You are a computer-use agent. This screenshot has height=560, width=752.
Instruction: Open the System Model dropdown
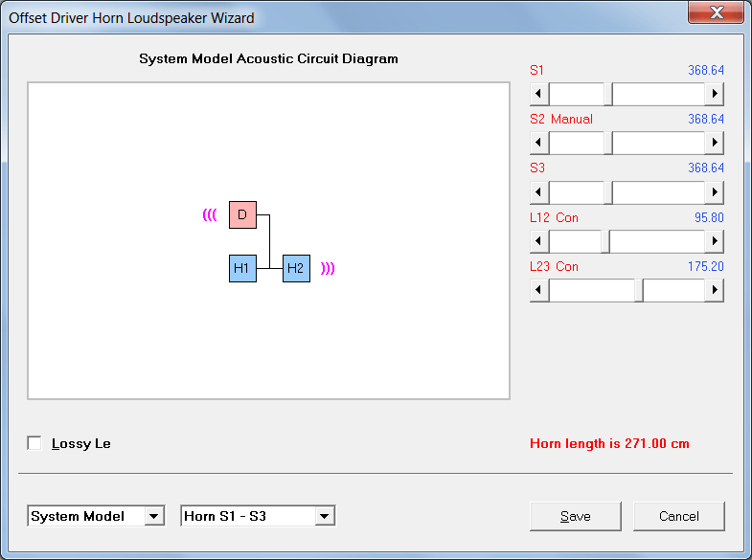pos(96,516)
